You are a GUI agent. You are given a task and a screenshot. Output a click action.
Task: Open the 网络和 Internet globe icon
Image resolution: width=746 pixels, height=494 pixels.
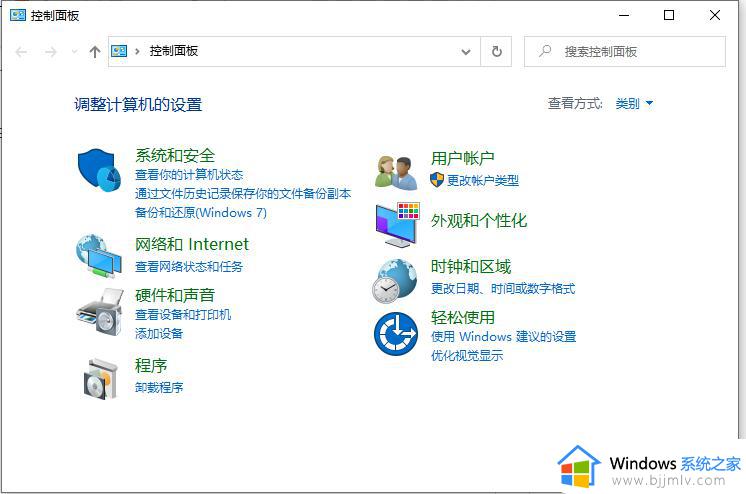click(98, 256)
